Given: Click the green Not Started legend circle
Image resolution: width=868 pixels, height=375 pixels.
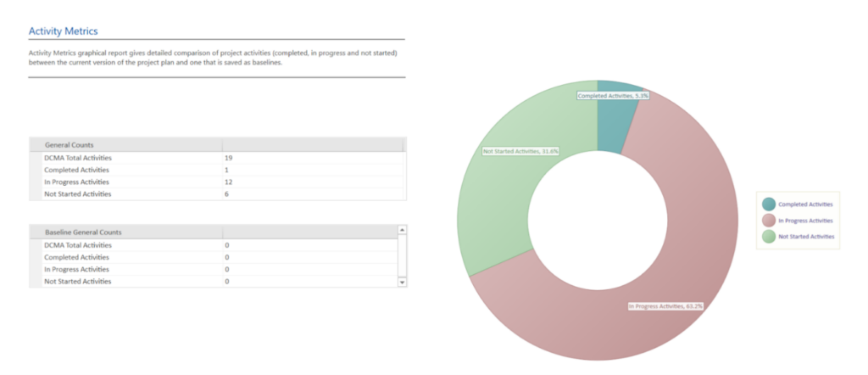Looking at the screenshot, I should pos(768,237).
